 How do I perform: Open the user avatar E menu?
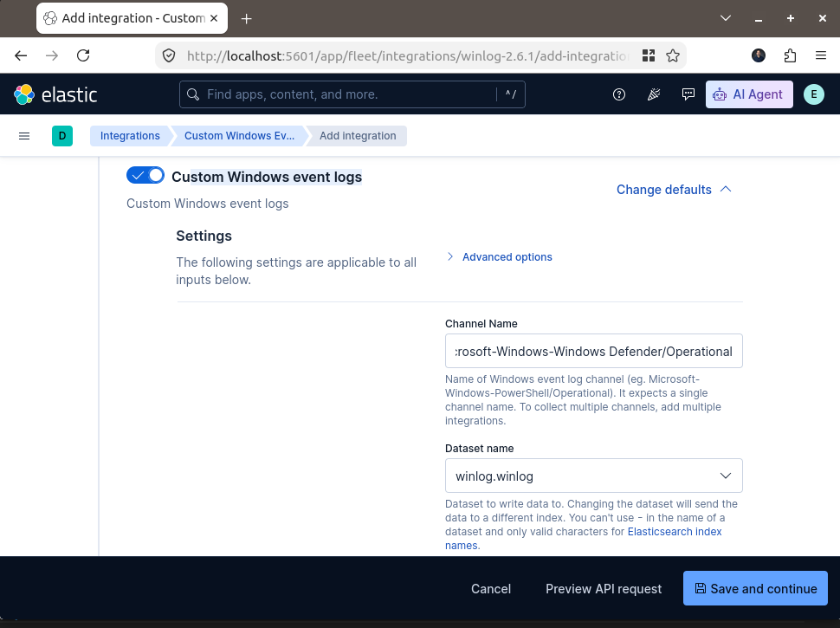(x=814, y=94)
